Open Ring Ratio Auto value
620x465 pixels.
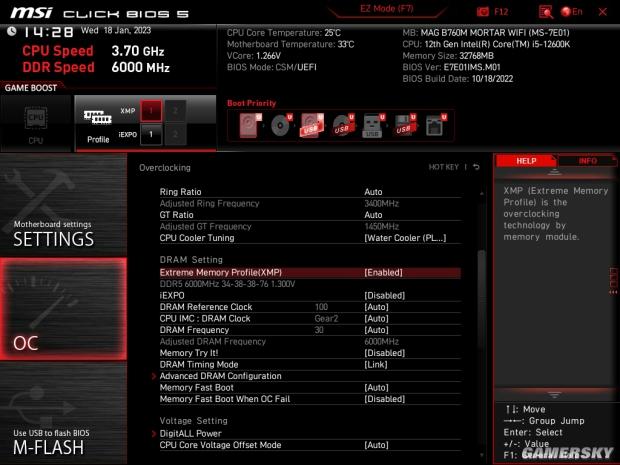tap(373, 192)
